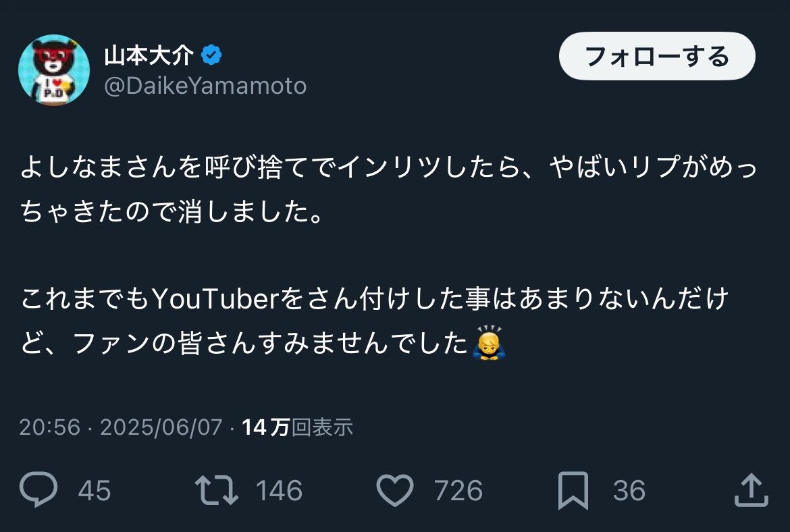This screenshot has height=532, width=790.
Task: Open the 14万回表示 view analytics
Action: [x=297, y=427]
